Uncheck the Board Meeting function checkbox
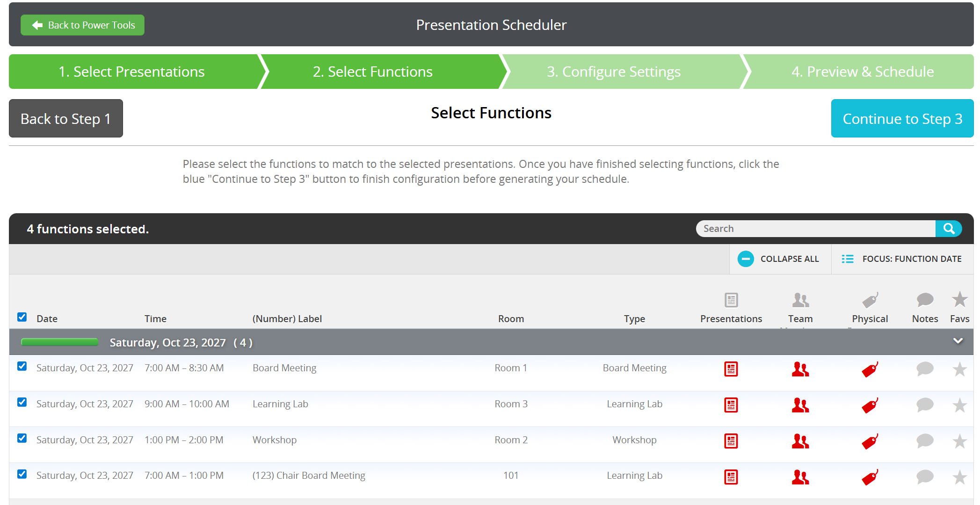The height and width of the screenshot is (505, 980). tap(22, 366)
